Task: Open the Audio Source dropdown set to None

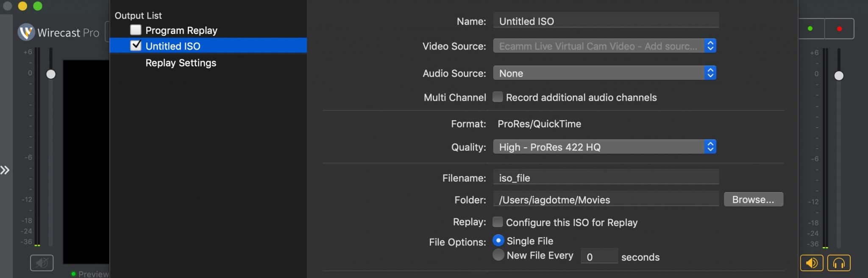Action: (604, 73)
